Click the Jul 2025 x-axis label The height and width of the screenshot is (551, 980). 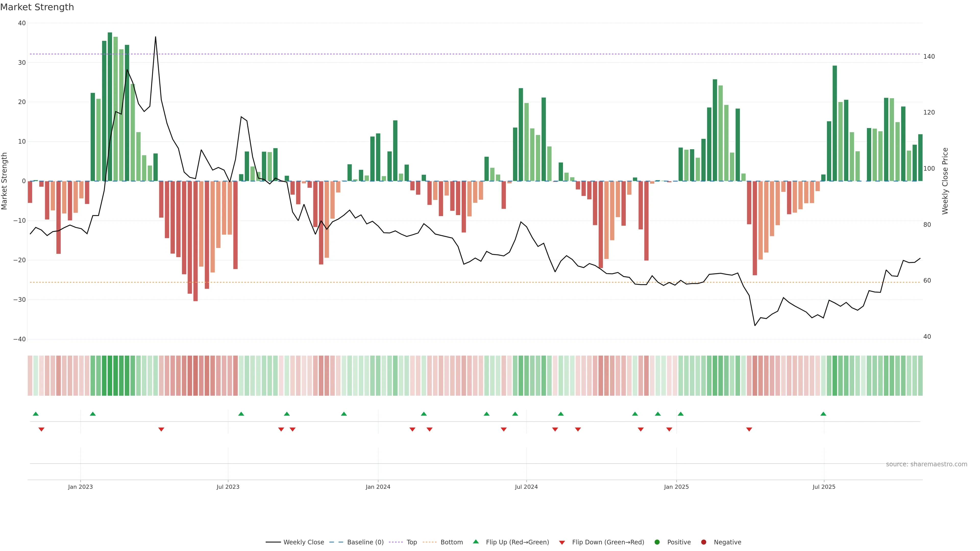tap(824, 487)
